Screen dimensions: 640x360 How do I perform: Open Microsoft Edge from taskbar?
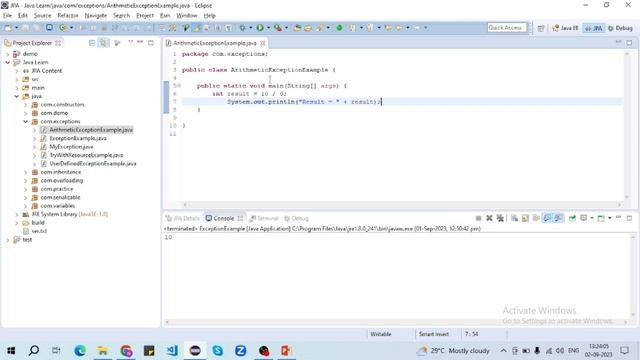click(x=80, y=351)
